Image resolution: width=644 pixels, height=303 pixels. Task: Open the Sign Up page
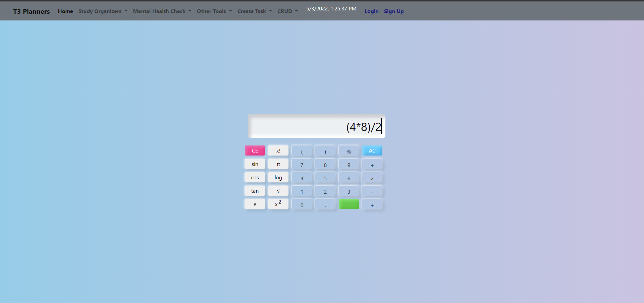click(393, 11)
